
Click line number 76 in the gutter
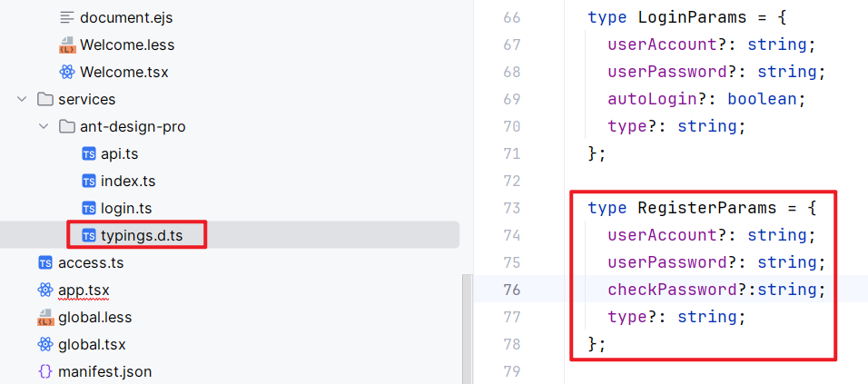511,290
